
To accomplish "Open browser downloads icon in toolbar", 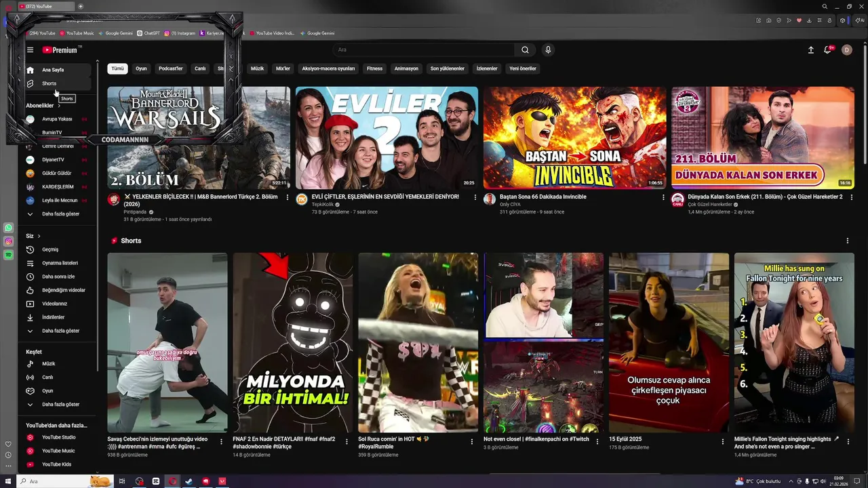I will 809,20.
